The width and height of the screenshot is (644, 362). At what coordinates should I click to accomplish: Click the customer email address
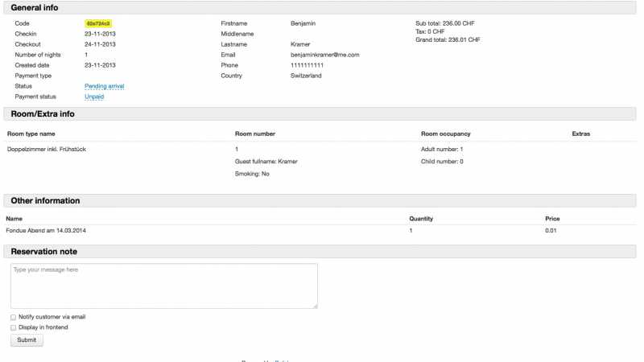point(324,55)
